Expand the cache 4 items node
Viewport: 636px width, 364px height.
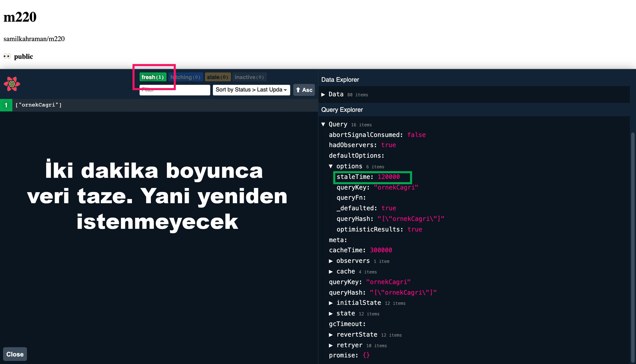coord(353,271)
